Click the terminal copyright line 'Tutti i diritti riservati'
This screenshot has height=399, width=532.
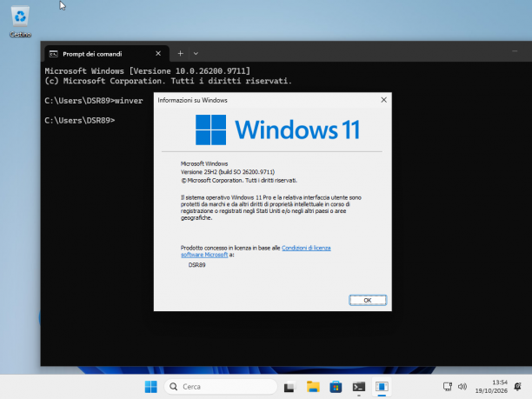169,81
